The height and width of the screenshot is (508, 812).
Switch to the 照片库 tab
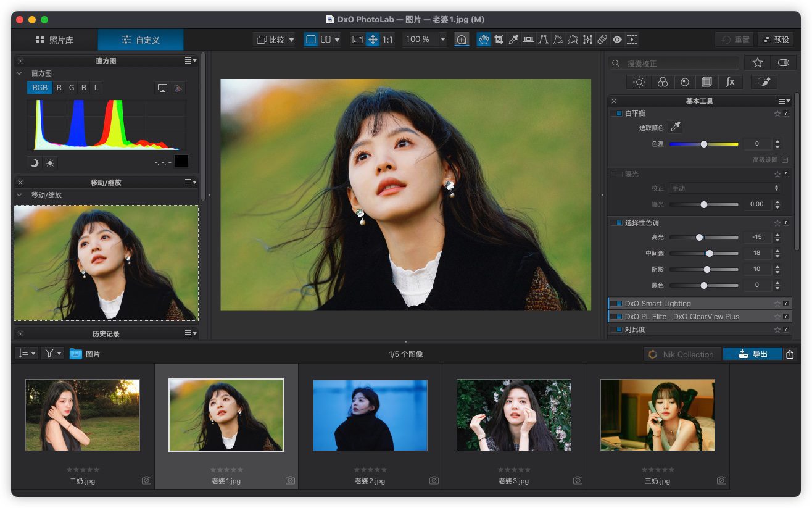[54, 40]
